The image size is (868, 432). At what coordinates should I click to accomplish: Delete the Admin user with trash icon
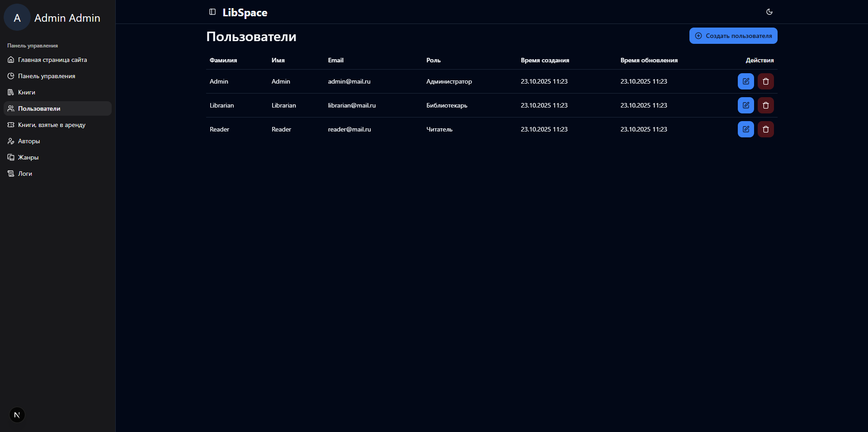(x=765, y=81)
